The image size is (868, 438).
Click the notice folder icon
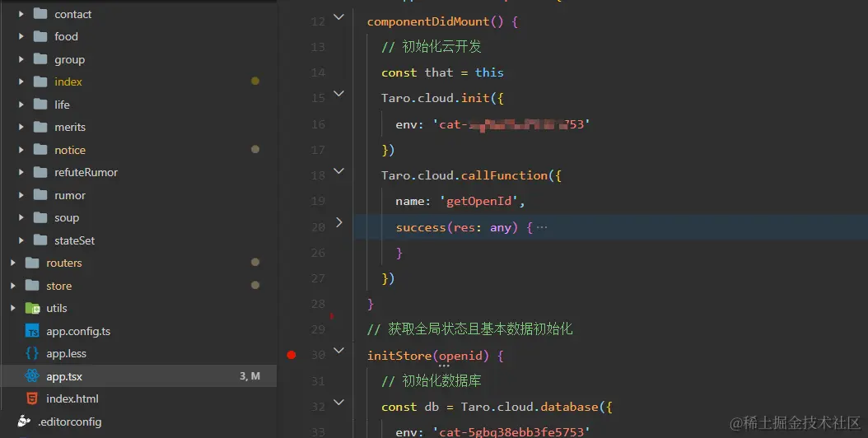[40, 150]
